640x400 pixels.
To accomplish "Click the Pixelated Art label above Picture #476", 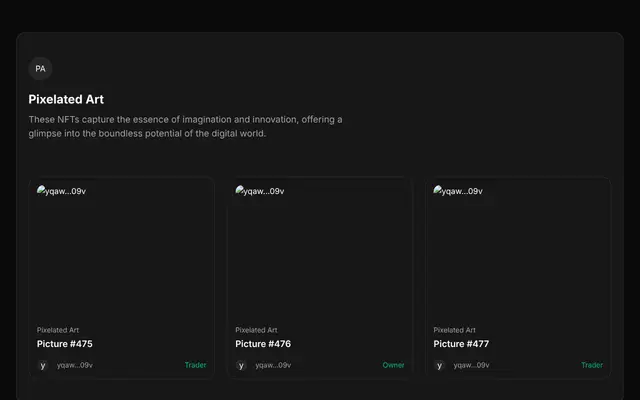I will click(256, 330).
